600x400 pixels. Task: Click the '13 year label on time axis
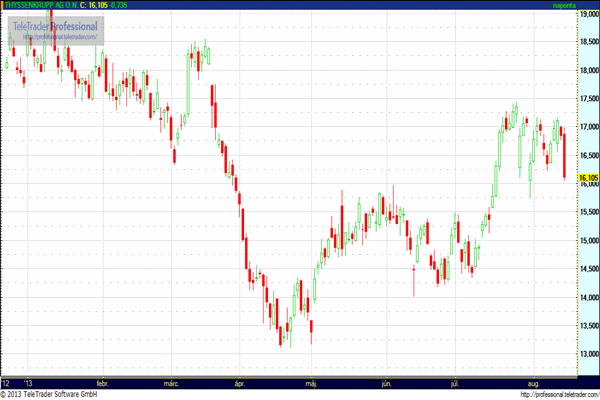(31, 382)
